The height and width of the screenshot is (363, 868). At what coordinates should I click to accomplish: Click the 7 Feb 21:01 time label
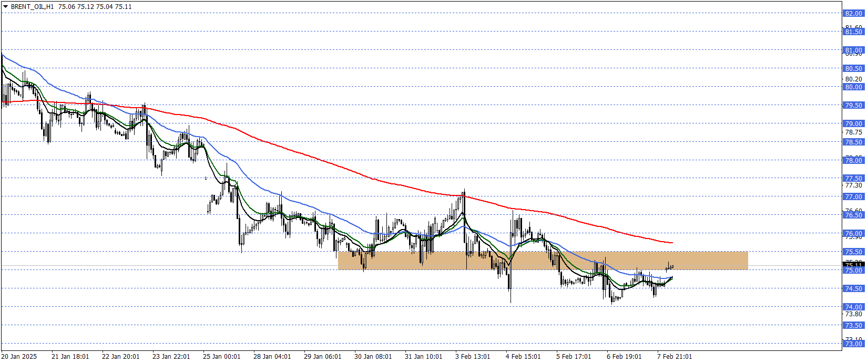click(675, 357)
